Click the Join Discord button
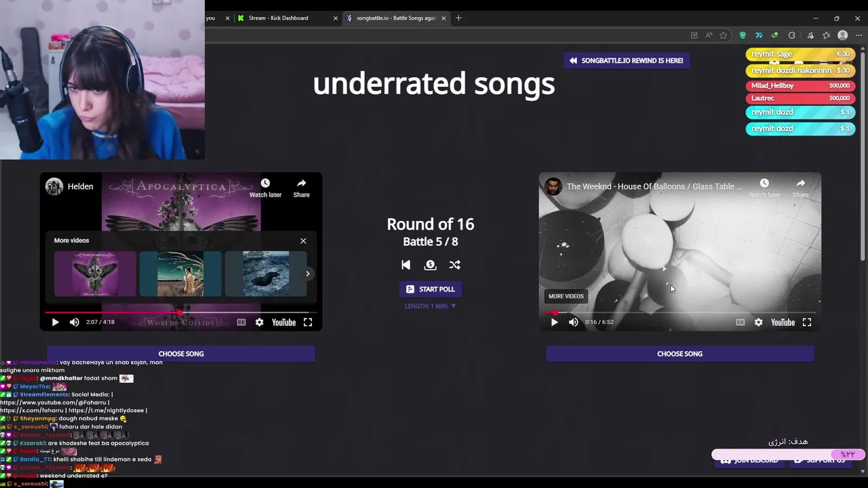 pyautogui.click(x=749, y=461)
